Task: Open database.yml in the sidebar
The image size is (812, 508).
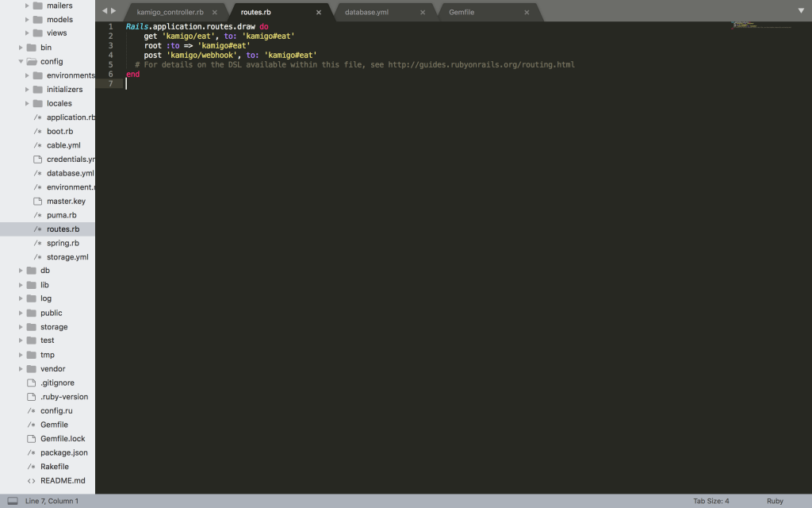Action: tap(71, 174)
